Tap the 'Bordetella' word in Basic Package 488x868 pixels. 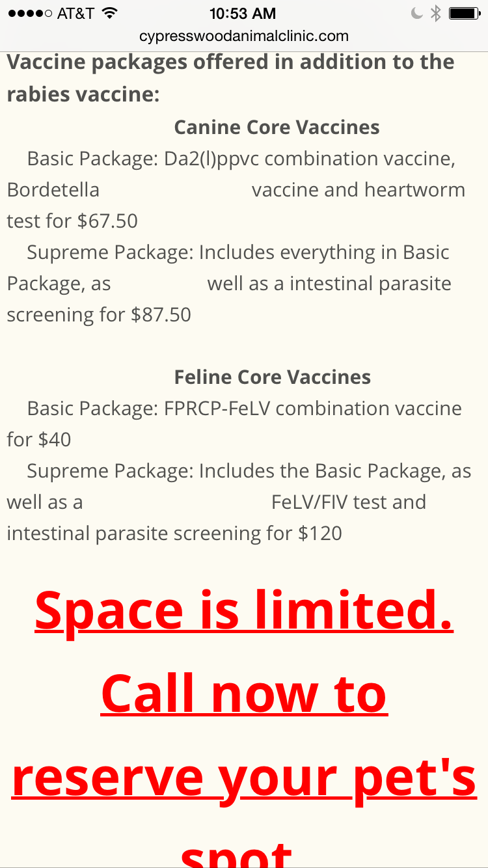tap(53, 189)
